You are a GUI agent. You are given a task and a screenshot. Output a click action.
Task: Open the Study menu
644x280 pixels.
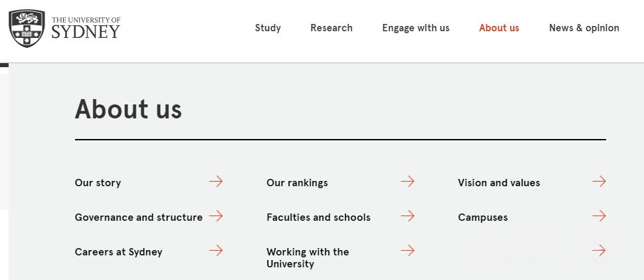pyautogui.click(x=268, y=28)
